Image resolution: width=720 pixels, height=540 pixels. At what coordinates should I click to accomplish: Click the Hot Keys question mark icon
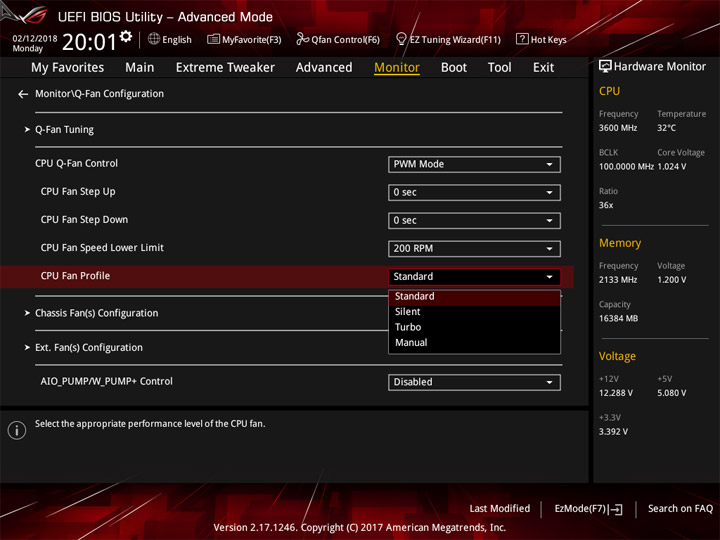click(x=522, y=39)
